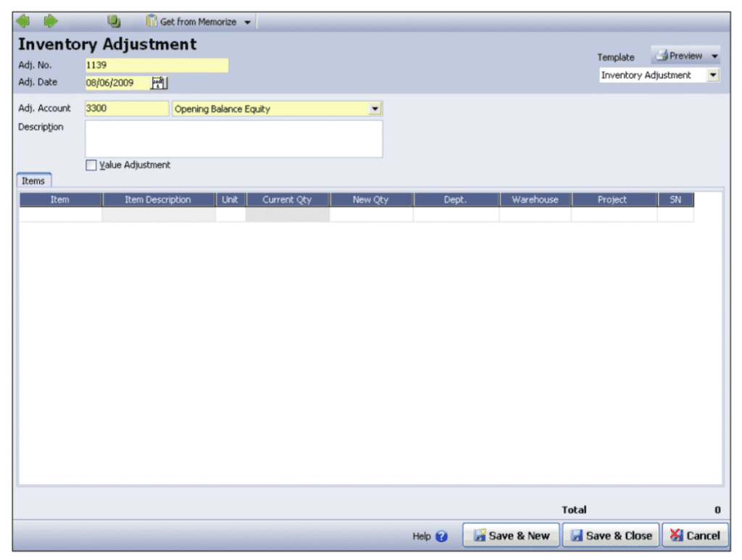This screenshot has width=742, height=560.
Task: Click the Save & Close button
Action: 611,535
